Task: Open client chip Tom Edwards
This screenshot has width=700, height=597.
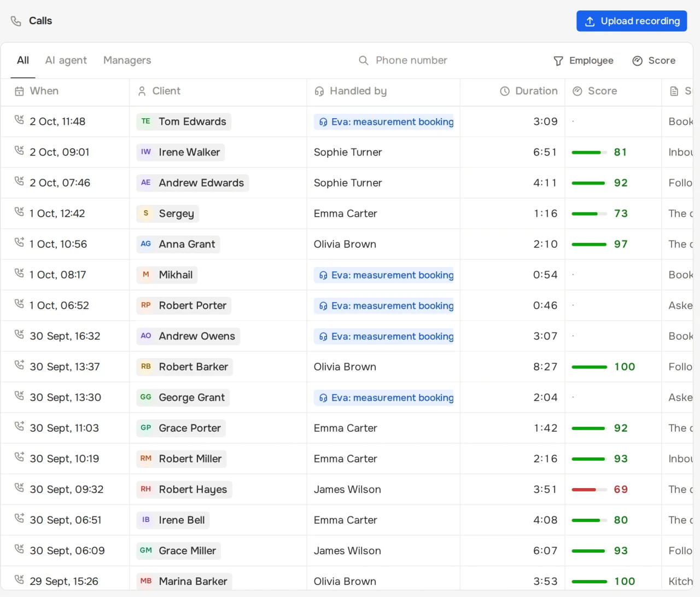Action: pos(184,121)
